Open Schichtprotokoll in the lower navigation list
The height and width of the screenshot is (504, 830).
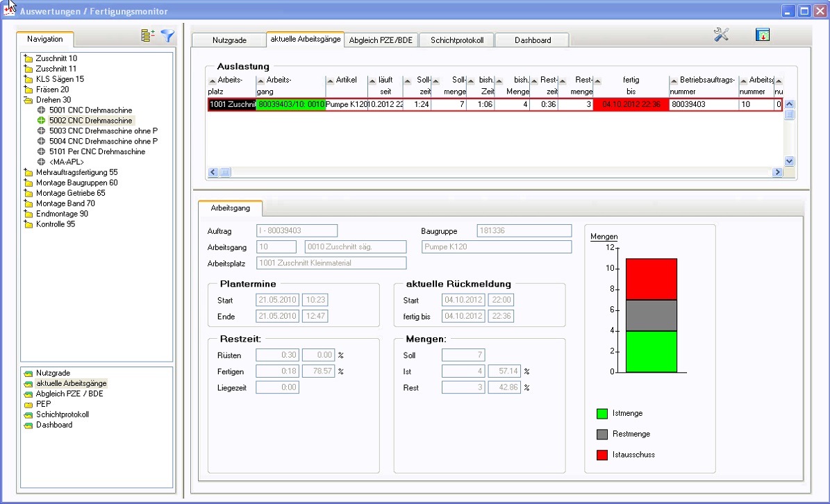[x=62, y=414]
